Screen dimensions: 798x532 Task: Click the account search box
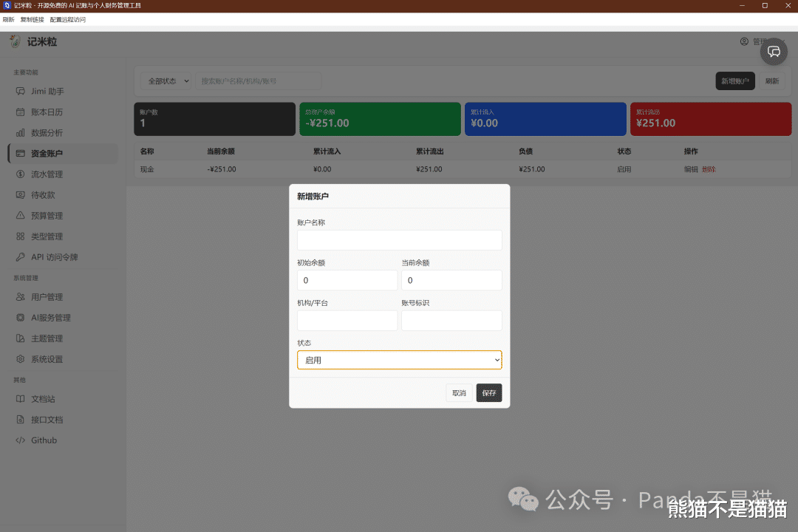coord(259,81)
